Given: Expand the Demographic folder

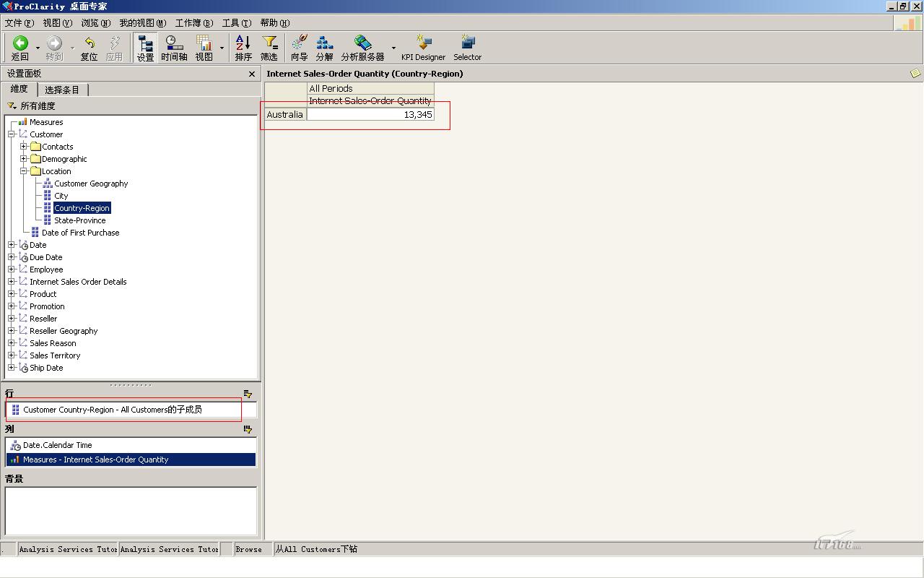Looking at the screenshot, I should pyautogui.click(x=24, y=159).
